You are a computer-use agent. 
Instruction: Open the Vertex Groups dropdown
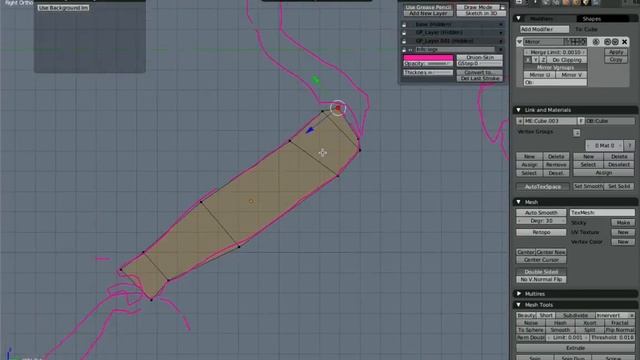(576, 133)
